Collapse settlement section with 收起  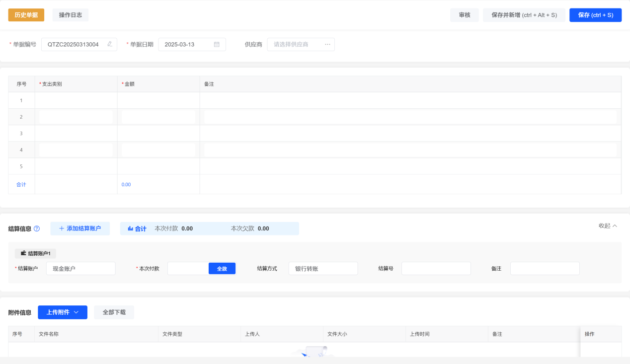pos(608,226)
